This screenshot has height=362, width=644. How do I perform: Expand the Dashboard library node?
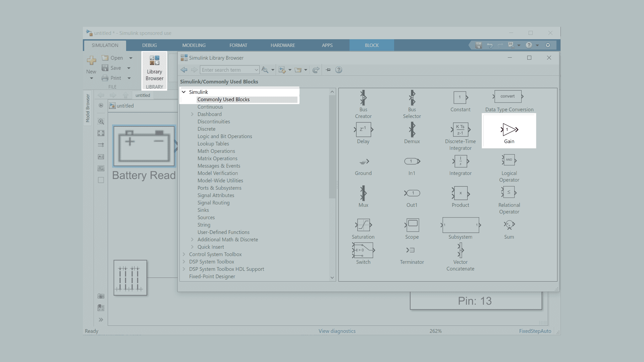192,114
